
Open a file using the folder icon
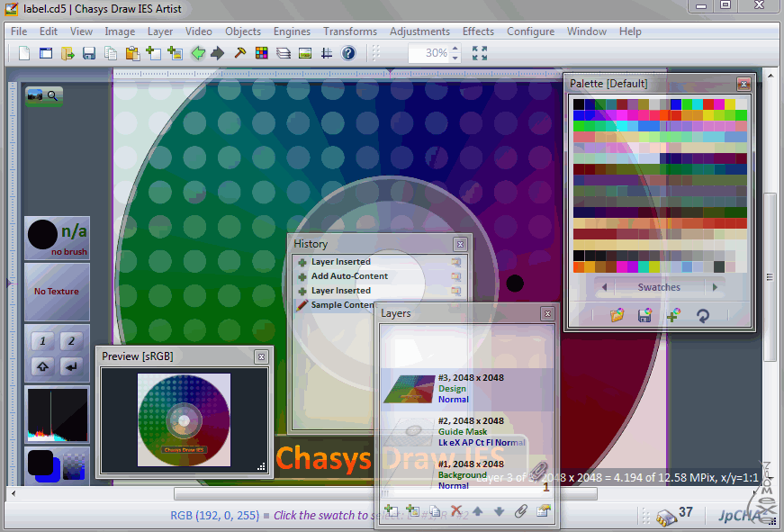click(68, 53)
